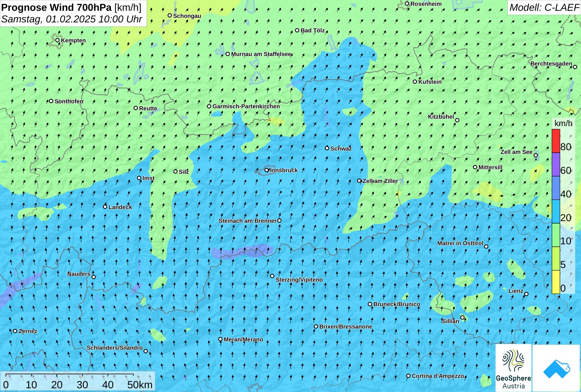The image size is (581, 392).
Task: Select the blue 40–60 legend swatch
Action: [x=556, y=188]
